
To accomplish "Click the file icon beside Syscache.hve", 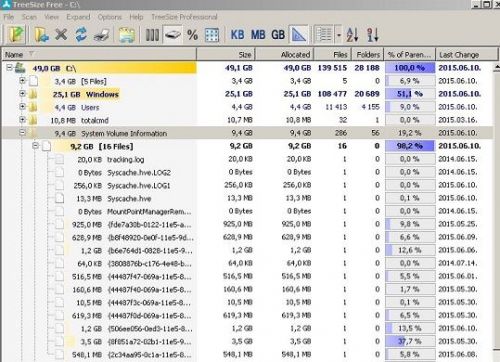I will (60, 198).
